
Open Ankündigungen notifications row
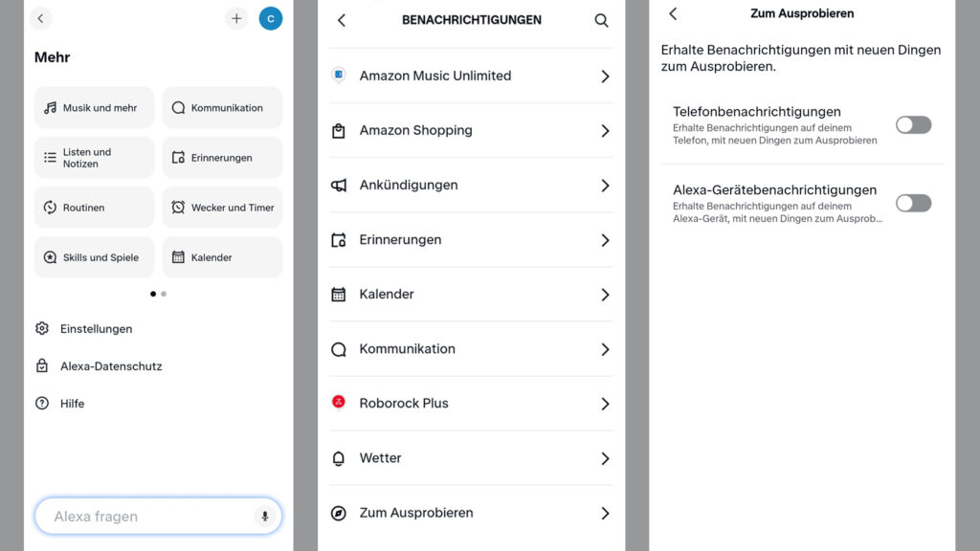471,185
